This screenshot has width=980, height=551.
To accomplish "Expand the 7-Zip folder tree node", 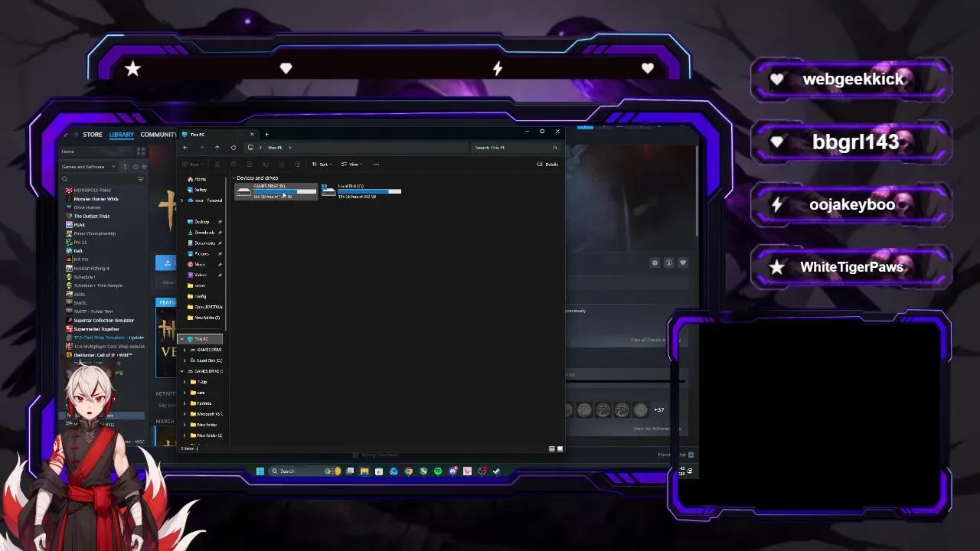I will (185, 382).
